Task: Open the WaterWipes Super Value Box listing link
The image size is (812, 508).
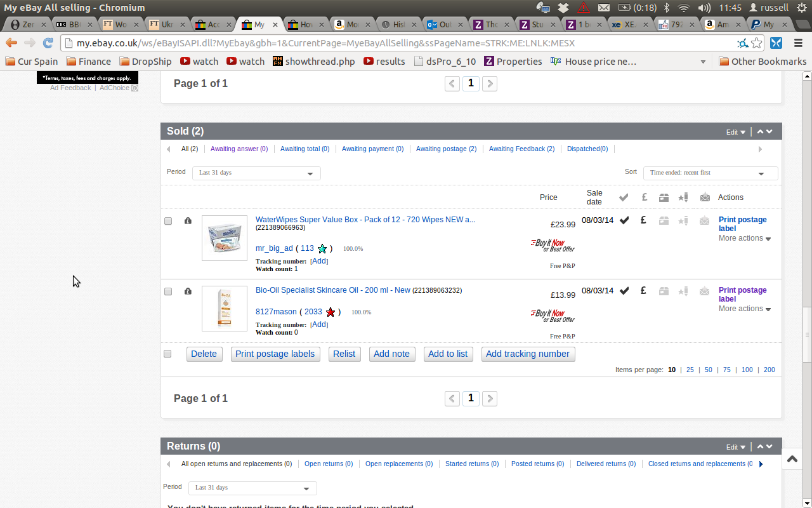Action: coord(365,220)
